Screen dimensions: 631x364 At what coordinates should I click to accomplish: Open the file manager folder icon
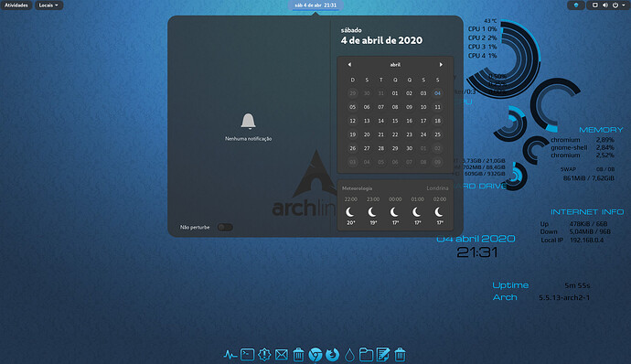click(x=366, y=354)
